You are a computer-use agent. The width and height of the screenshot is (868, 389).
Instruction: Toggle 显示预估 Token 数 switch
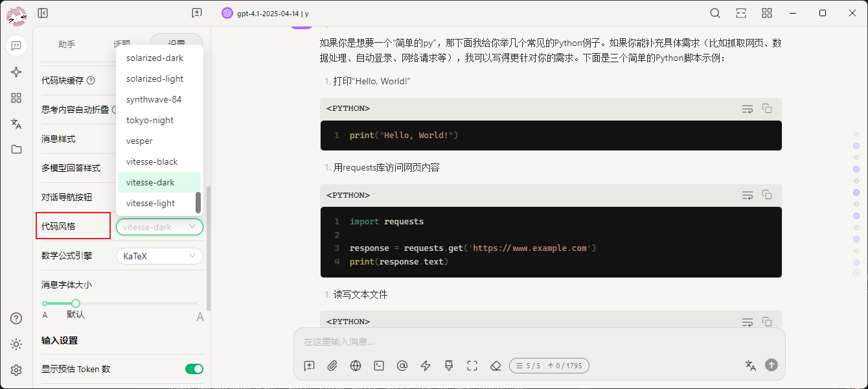click(x=194, y=369)
